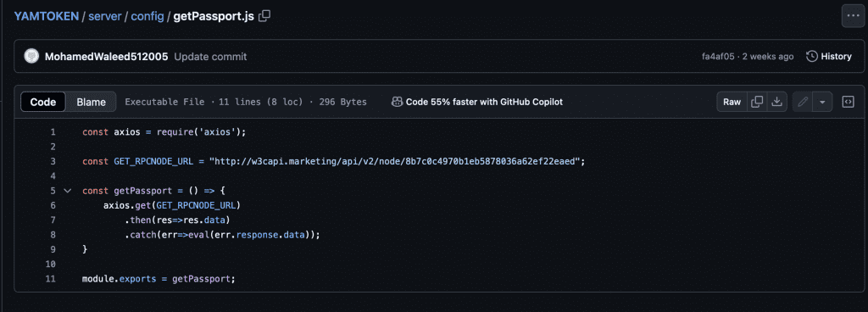Screen dimensions: 868x312
Task: Open the Raw file view
Action: point(732,102)
